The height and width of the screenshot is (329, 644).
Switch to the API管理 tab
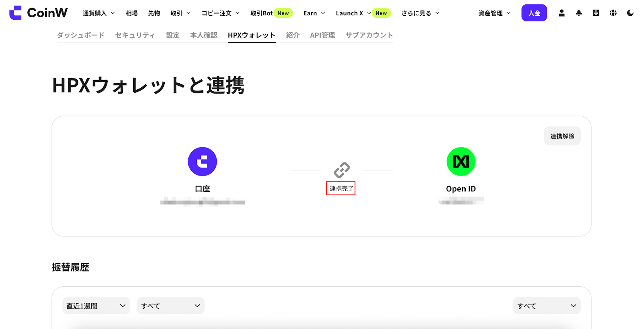tap(322, 35)
